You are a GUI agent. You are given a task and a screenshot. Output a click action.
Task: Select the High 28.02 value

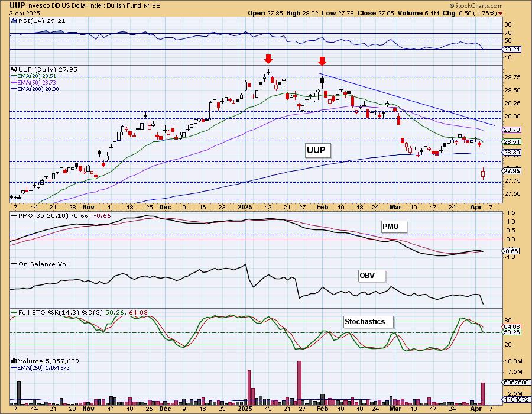coord(301,13)
